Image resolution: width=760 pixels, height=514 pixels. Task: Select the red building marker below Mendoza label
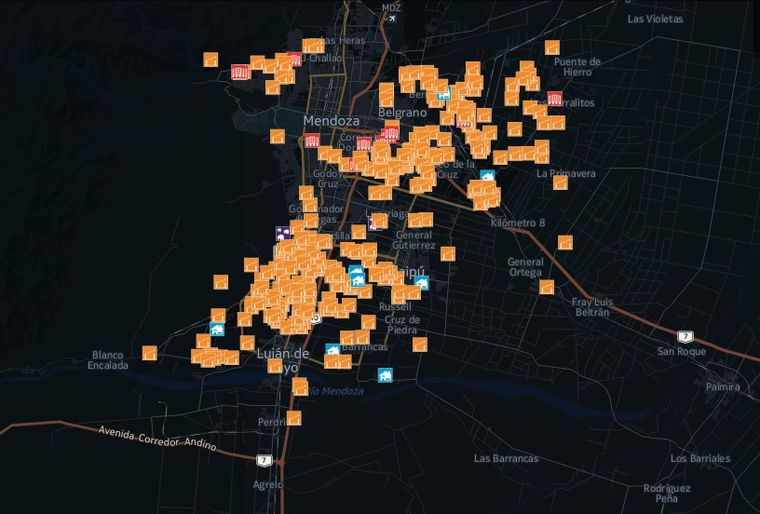(x=313, y=141)
